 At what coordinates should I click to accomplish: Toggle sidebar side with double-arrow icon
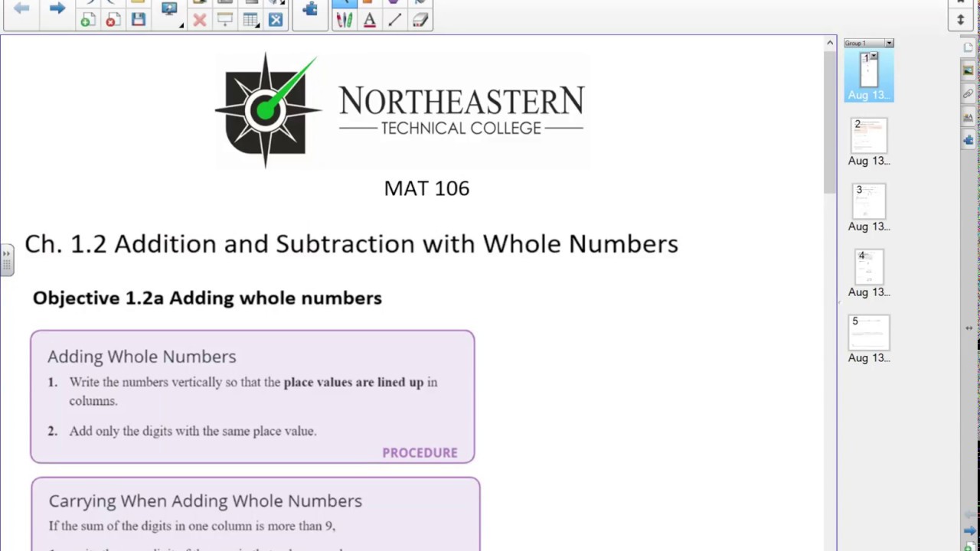point(969,328)
